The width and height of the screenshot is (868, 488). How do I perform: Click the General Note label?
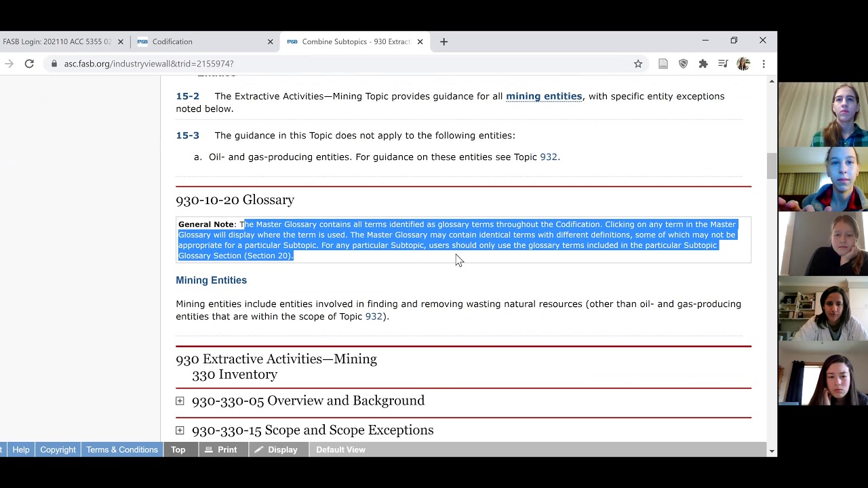[206, 224]
